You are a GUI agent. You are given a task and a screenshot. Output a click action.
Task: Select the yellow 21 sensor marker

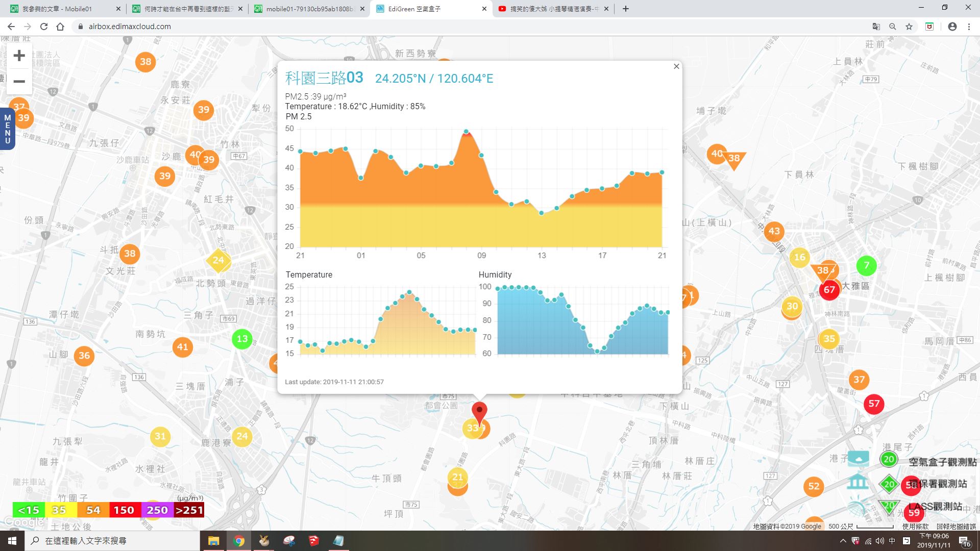coord(457,478)
